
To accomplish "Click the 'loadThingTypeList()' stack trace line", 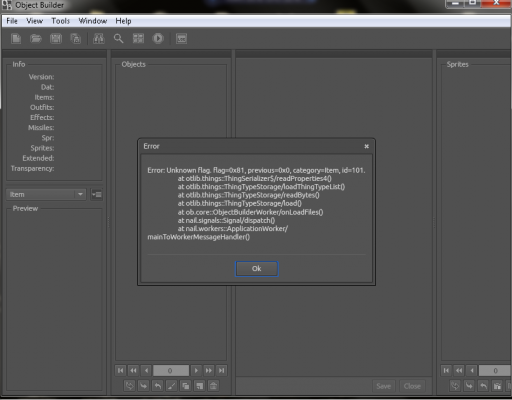I will [x=261, y=187].
